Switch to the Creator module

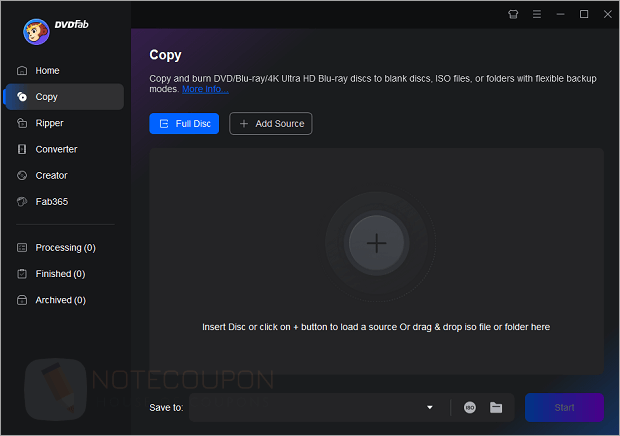pos(51,175)
